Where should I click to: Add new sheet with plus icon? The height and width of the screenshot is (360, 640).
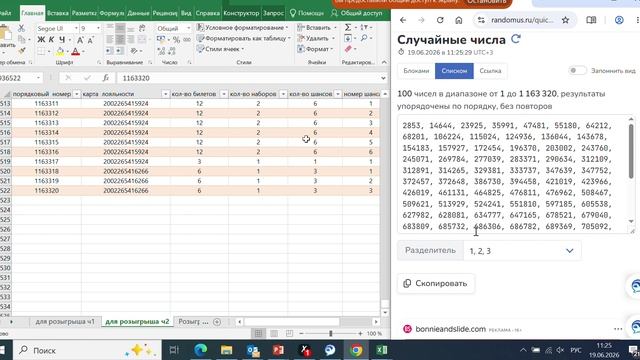217,322
